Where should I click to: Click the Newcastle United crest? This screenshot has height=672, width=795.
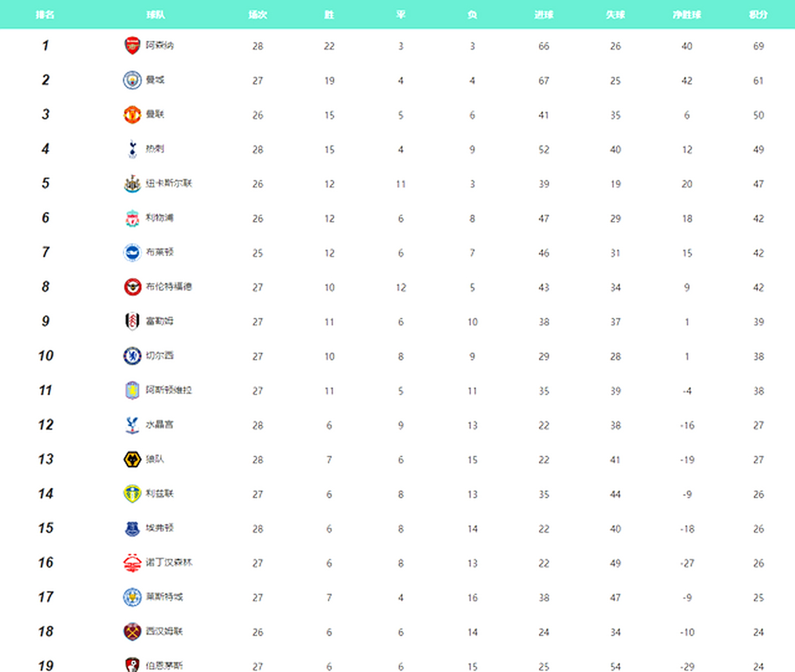coord(132,184)
